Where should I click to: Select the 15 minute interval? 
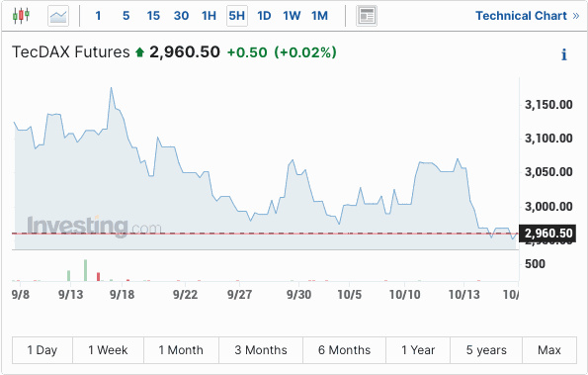tap(153, 16)
